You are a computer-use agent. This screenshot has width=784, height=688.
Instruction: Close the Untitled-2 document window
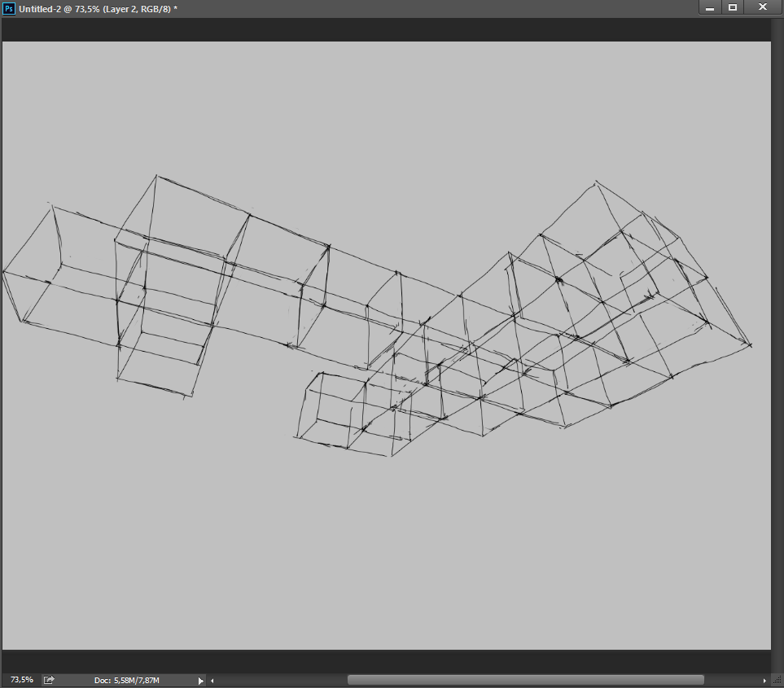pyautogui.click(x=763, y=7)
